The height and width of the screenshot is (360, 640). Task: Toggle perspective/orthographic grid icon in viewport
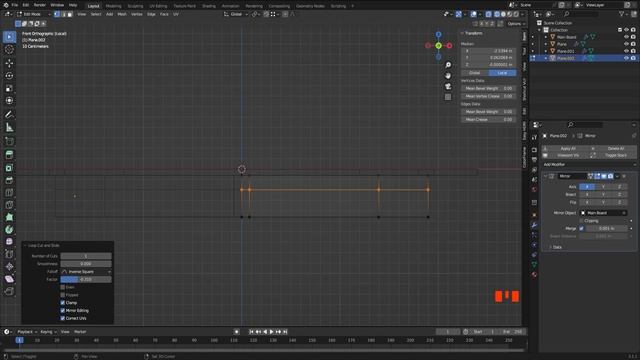[x=448, y=97]
